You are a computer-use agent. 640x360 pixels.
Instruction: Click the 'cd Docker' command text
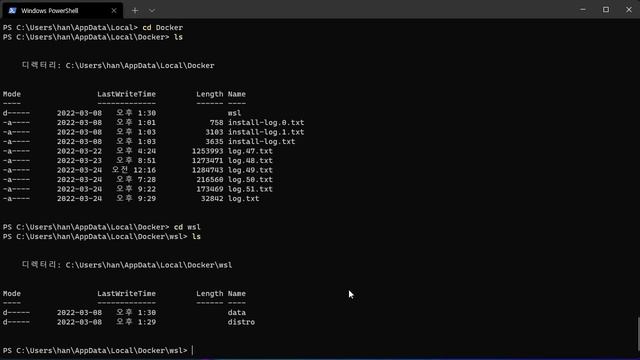(162, 27)
